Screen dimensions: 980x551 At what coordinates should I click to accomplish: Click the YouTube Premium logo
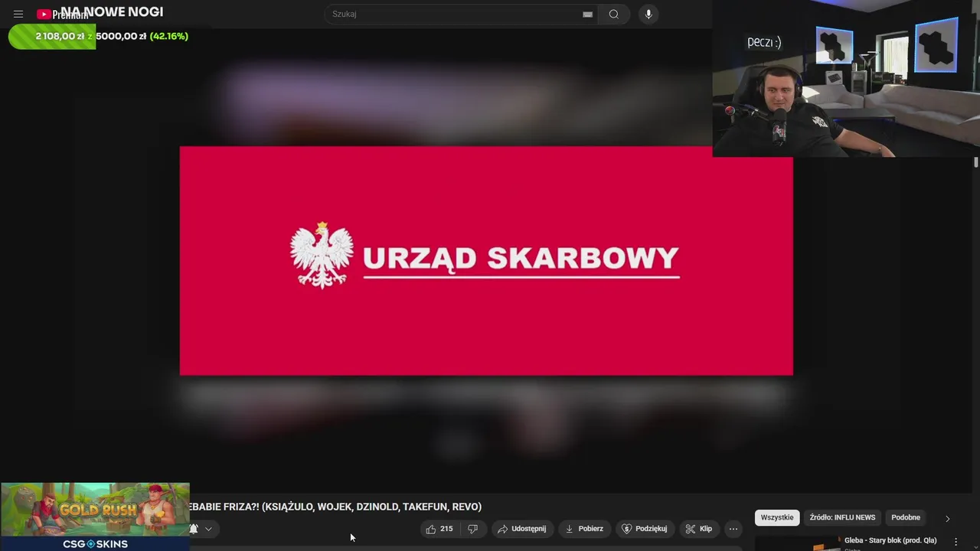coord(63,15)
